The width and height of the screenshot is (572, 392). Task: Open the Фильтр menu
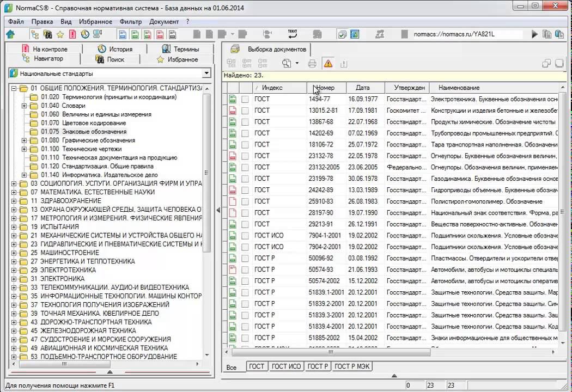131,22
